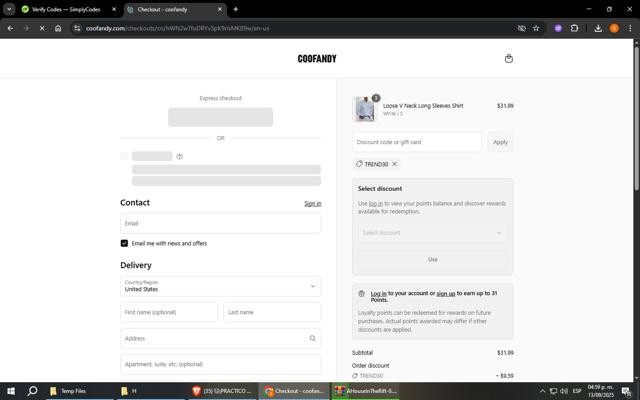Open a new browser tab
This screenshot has width=640, height=400.
[236, 9]
